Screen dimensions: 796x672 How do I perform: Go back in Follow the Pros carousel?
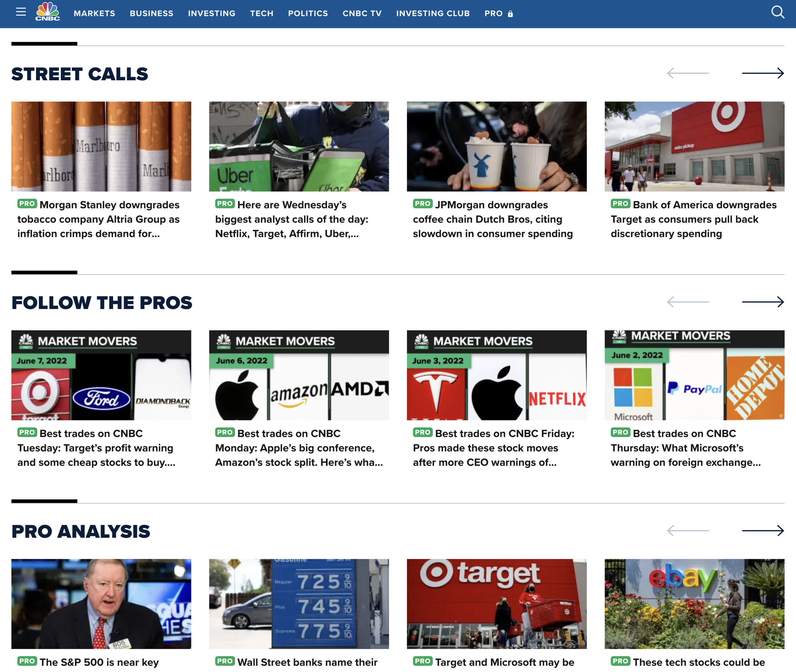click(x=688, y=302)
